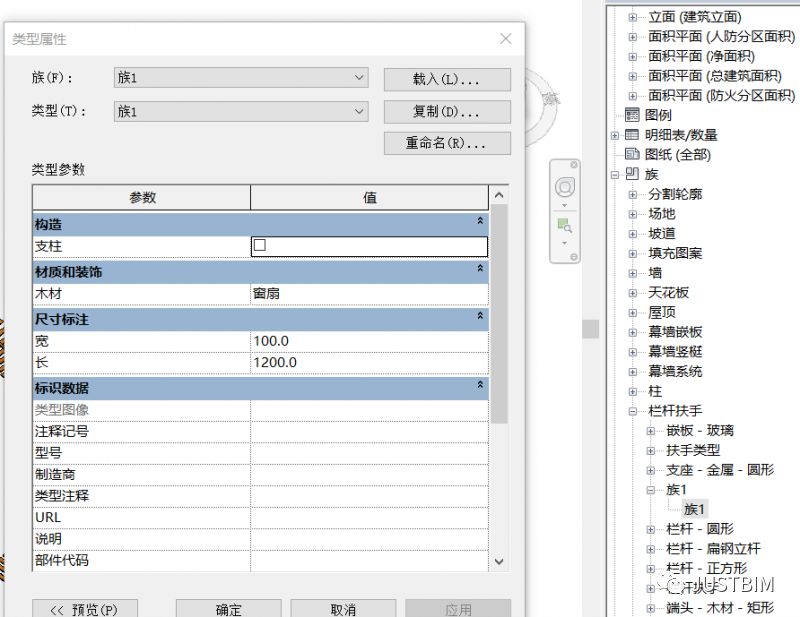Image resolution: width=800 pixels, height=617 pixels.
Task: Expand 栏杆 - 正方形 node
Action: click(x=651, y=569)
